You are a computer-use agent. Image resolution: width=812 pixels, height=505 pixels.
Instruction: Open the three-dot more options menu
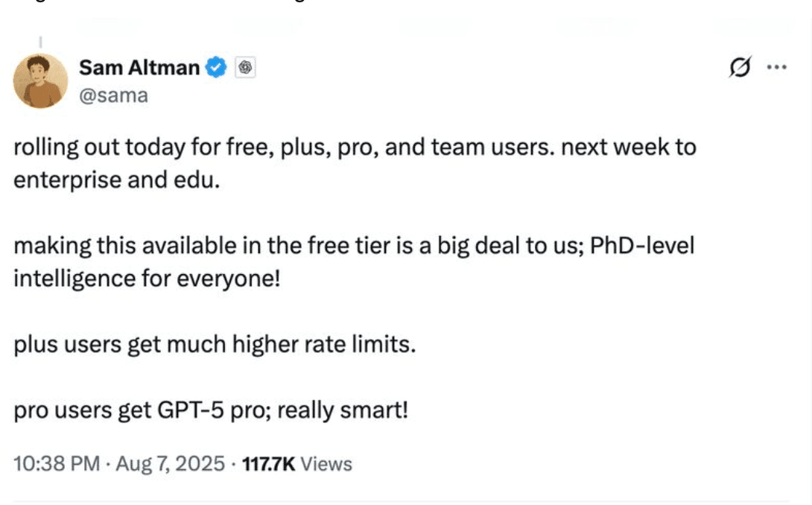click(776, 67)
